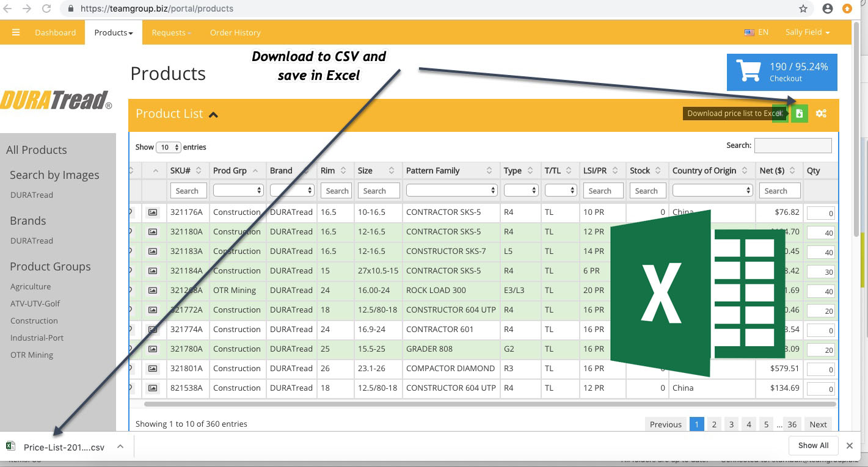Toggle sorting on the SKU# column
Viewport: 868px width, 467px height.
click(198, 170)
